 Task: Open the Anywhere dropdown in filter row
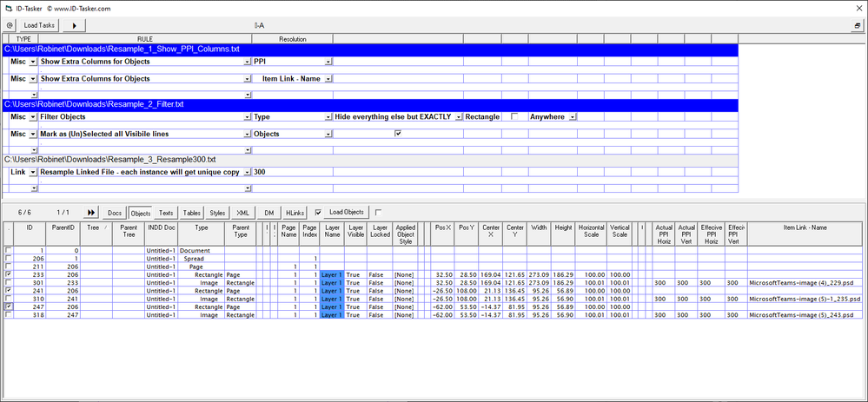[573, 117]
